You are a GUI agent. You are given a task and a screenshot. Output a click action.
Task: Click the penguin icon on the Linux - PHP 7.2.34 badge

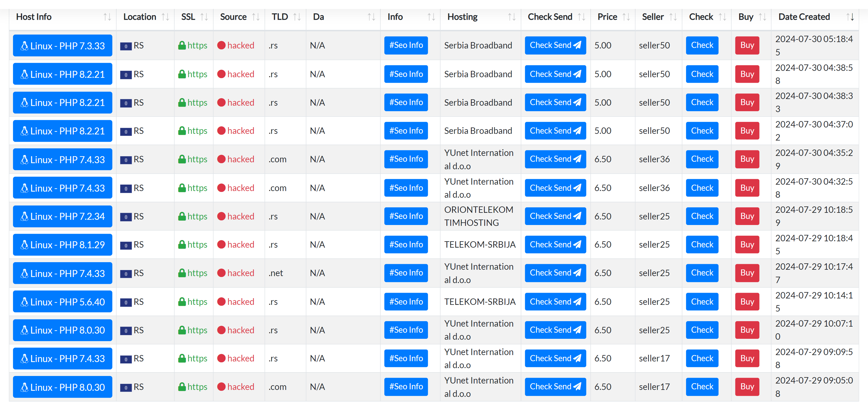[24, 216]
